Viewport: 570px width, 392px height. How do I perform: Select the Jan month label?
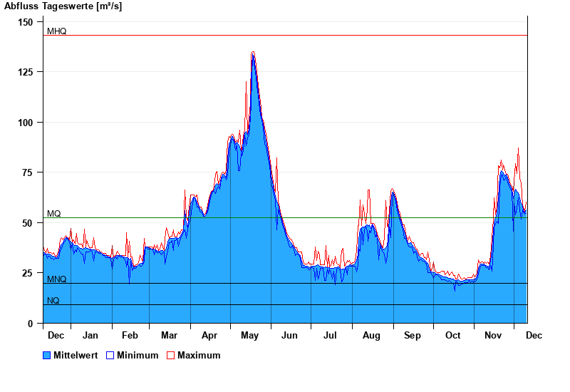(90, 335)
